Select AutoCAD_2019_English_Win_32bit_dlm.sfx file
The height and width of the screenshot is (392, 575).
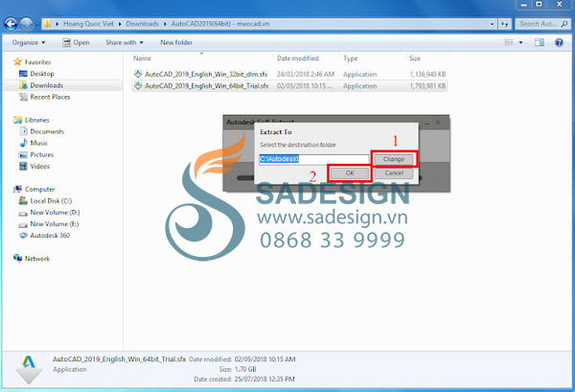[206, 74]
